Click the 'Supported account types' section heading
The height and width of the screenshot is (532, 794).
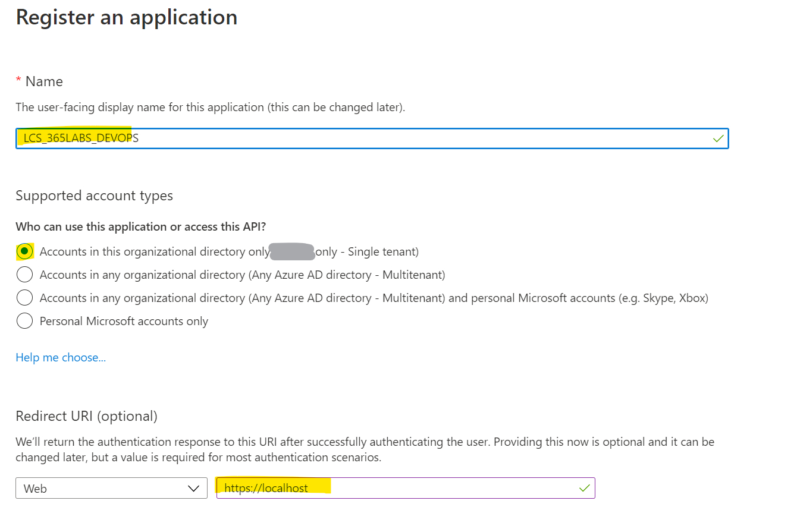(94, 196)
